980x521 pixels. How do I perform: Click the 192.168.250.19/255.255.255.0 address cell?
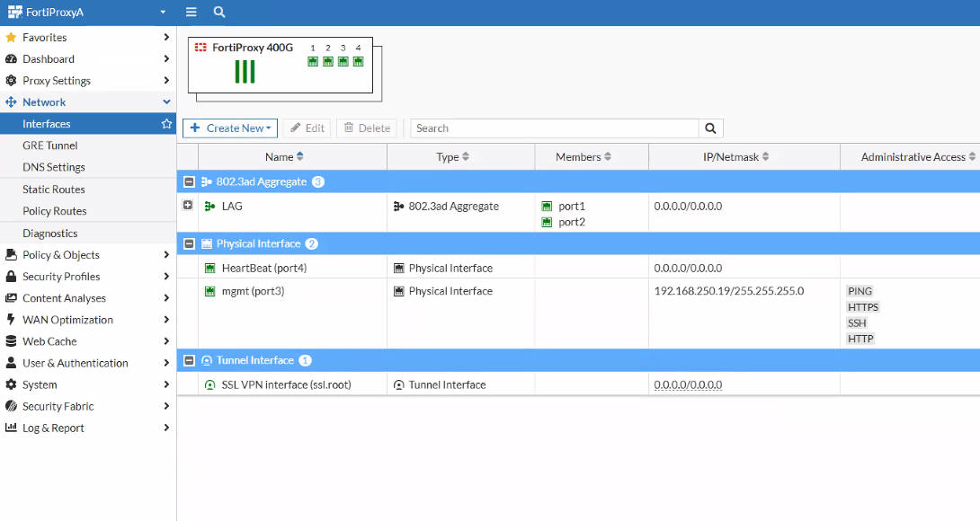pyautogui.click(x=729, y=291)
